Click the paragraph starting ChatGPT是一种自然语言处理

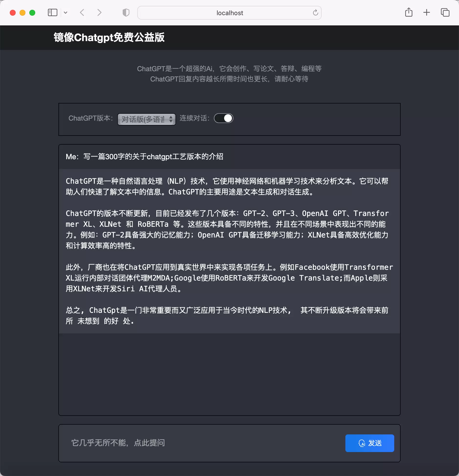point(227,186)
